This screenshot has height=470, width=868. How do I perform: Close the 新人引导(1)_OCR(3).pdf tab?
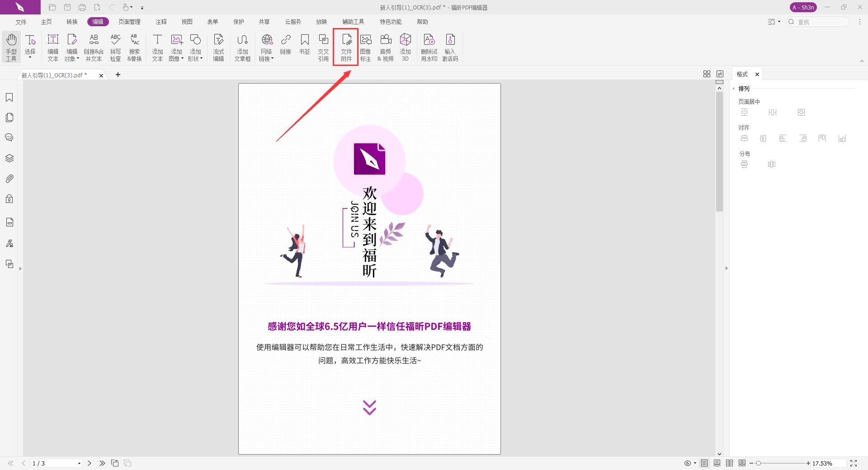click(101, 75)
